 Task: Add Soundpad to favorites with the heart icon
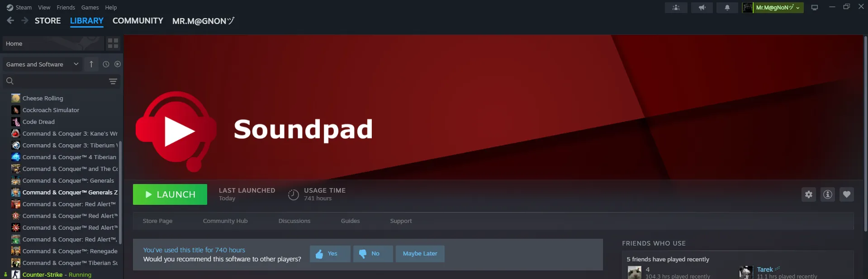click(x=847, y=194)
